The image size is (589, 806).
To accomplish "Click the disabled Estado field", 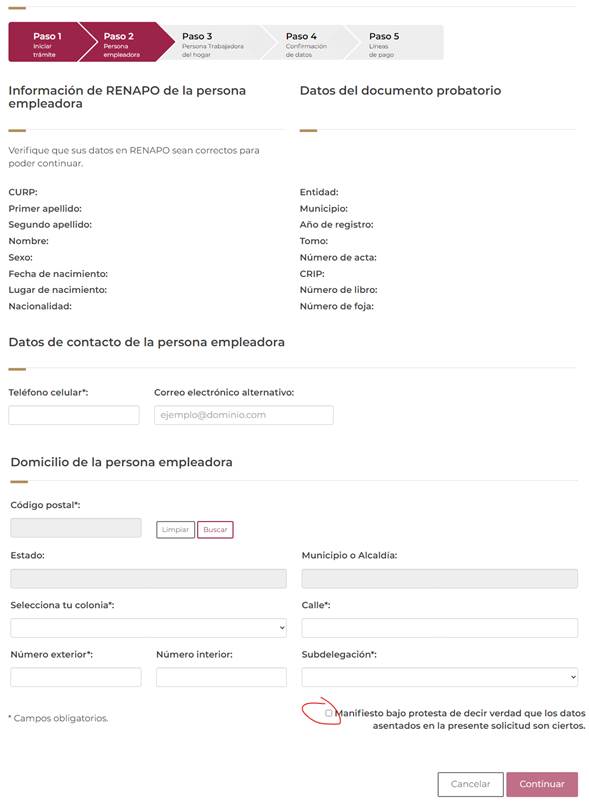I will tap(149, 578).
